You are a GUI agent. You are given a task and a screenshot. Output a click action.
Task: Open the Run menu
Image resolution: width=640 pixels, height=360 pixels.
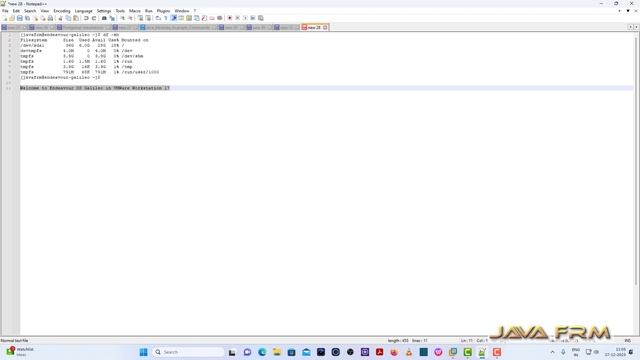[149, 11]
